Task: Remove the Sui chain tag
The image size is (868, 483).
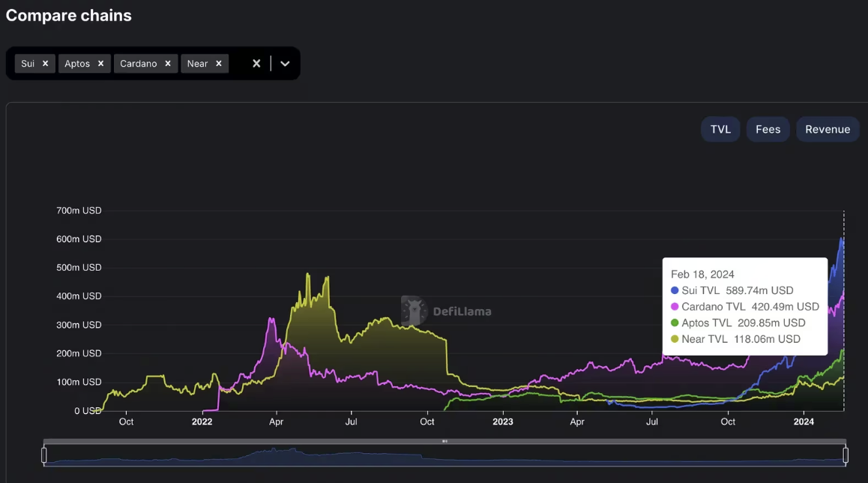Action: coord(45,64)
